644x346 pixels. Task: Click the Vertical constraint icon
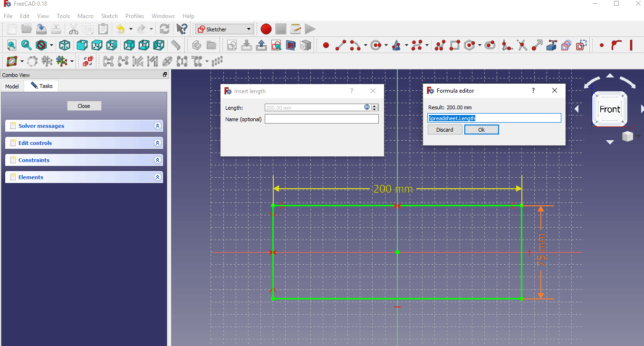pyautogui.click(x=631, y=45)
